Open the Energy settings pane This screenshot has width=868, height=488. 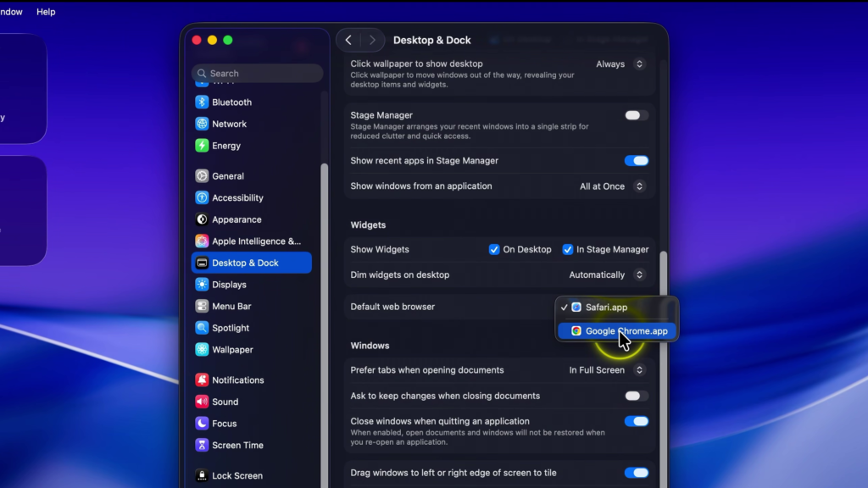(251, 146)
